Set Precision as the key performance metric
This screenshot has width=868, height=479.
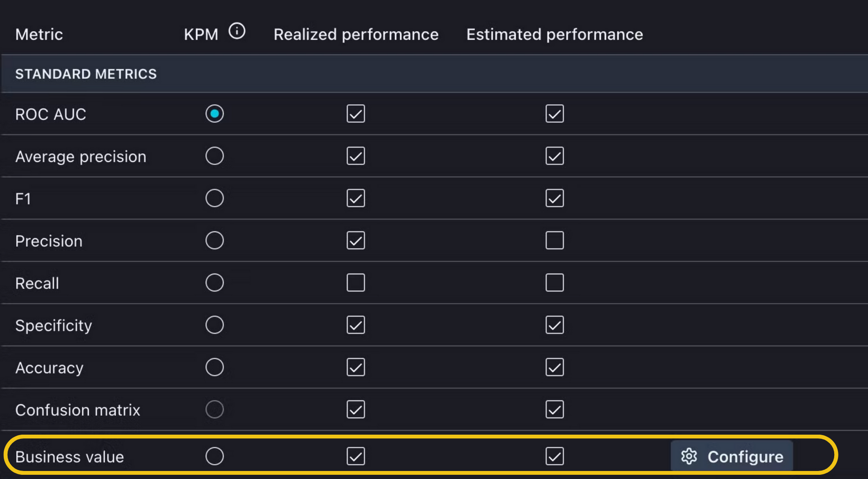coord(215,240)
